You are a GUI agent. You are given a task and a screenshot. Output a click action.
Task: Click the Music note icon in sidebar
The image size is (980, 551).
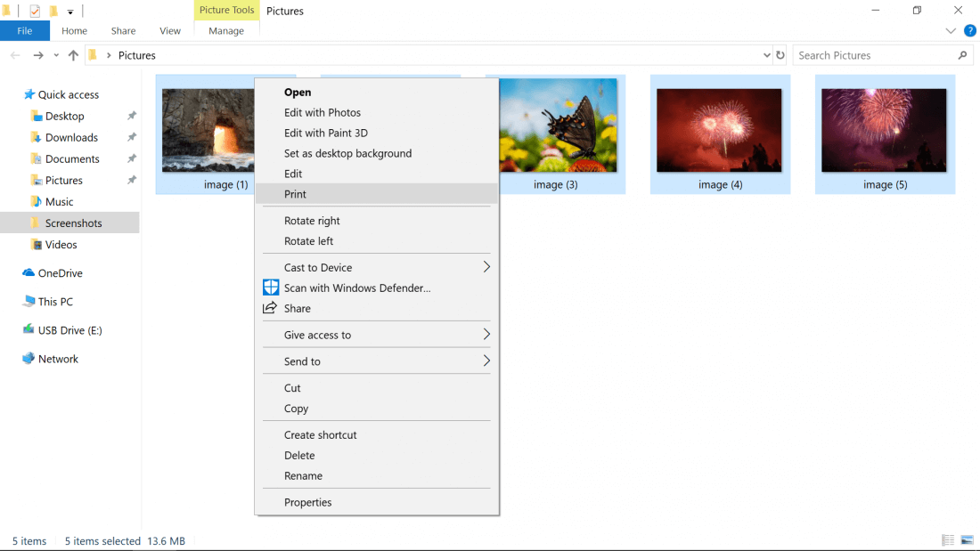37,202
